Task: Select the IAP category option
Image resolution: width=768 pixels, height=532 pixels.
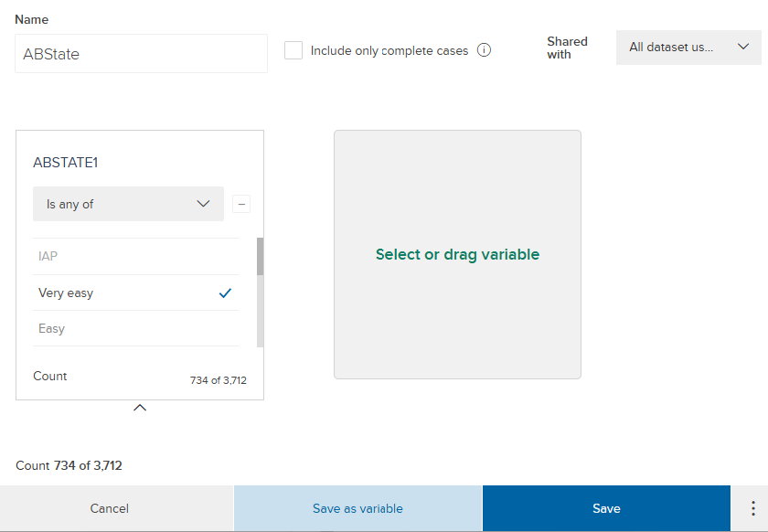Action: click(48, 257)
